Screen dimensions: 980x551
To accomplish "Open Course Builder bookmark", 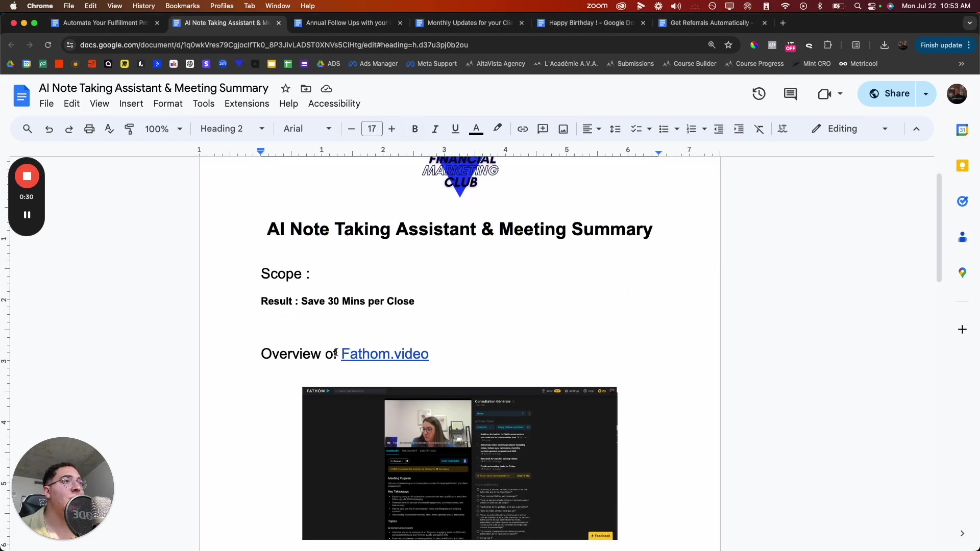I will pos(689,64).
